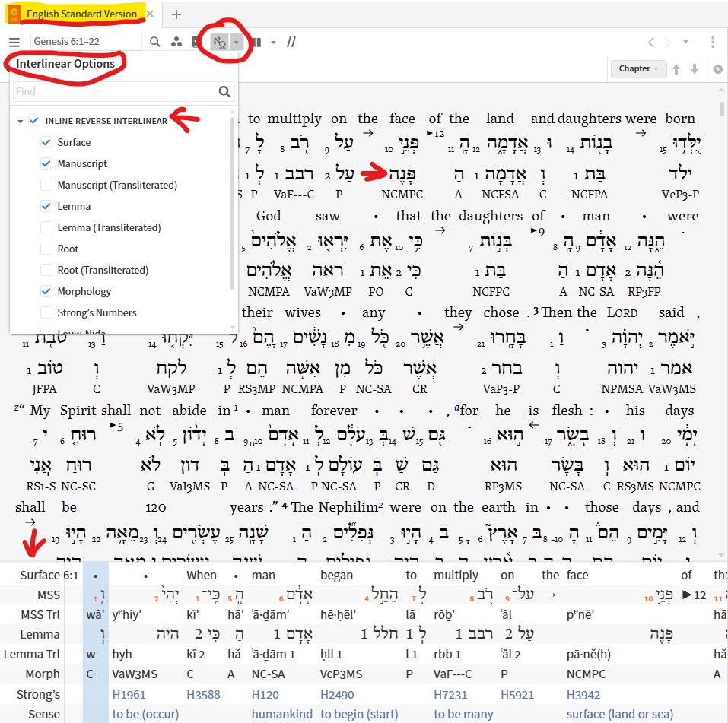
Task: Open footnote 'a' before "for he is flesh"
Action: pyautogui.click(x=457, y=408)
